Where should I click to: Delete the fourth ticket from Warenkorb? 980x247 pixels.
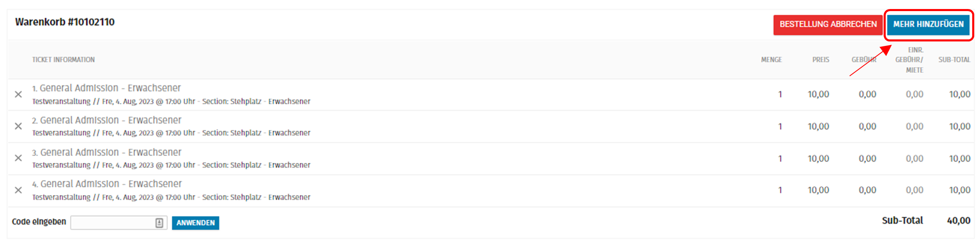pos(18,190)
